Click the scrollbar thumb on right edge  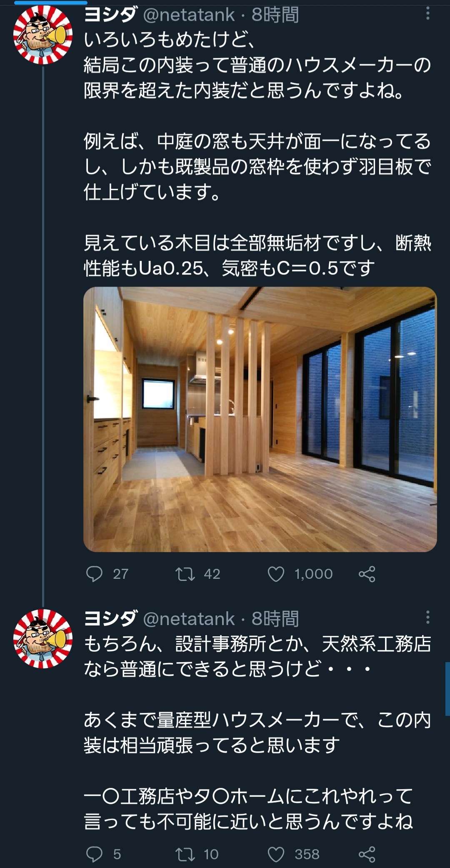(x=447, y=689)
